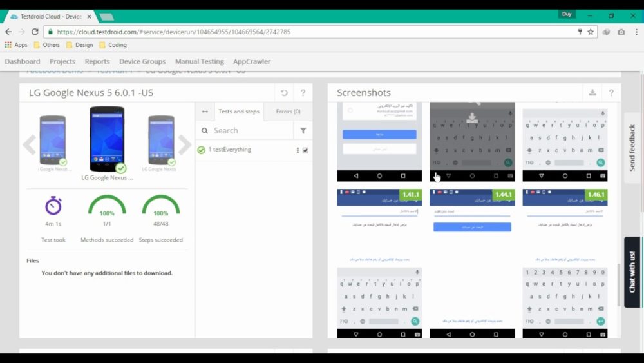Open the filter icon beside the search field
The image size is (644, 363).
[x=303, y=130]
